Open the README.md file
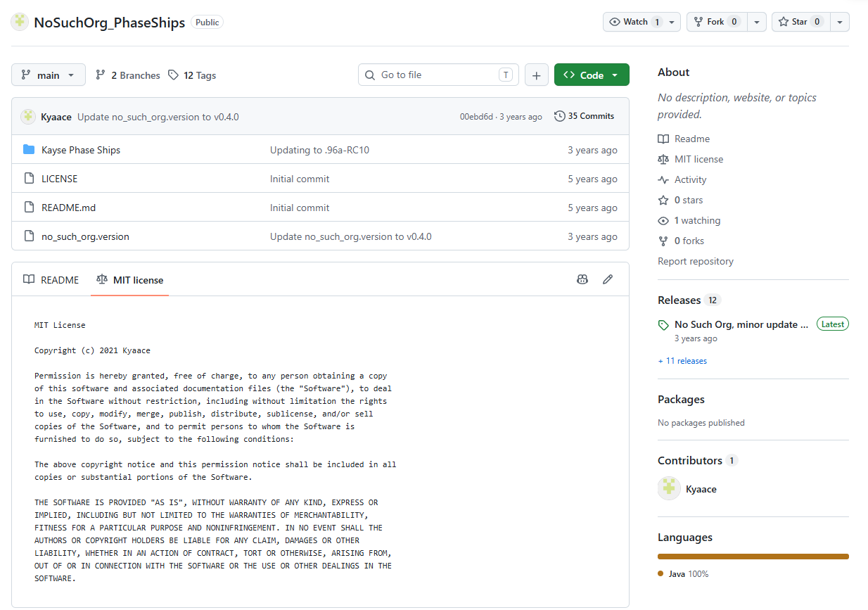This screenshot has width=868, height=610. (x=68, y=208)
